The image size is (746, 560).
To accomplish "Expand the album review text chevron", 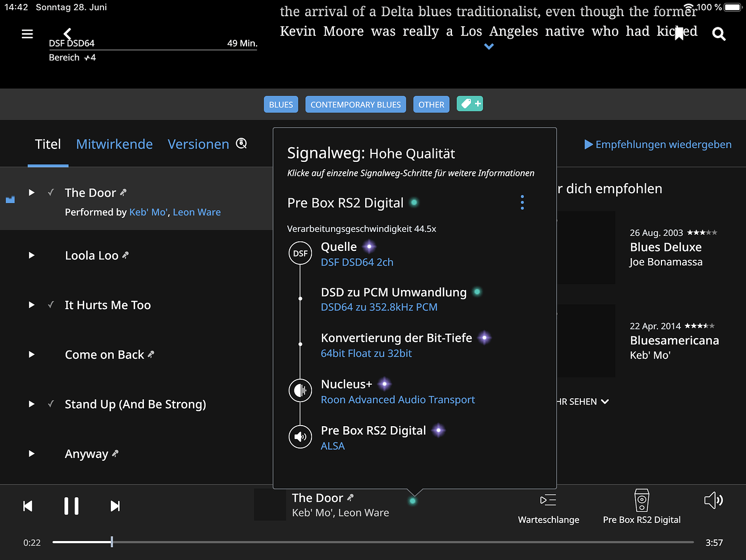I will click(x=489, y=47).
